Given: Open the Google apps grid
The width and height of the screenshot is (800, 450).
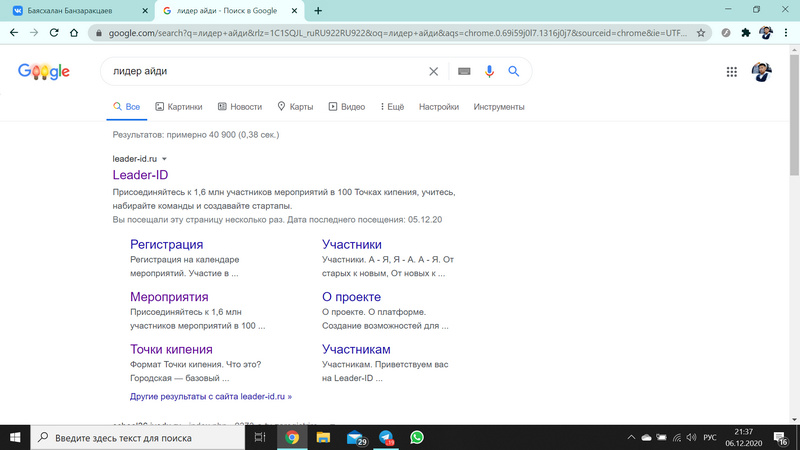Looking at the screenshot, I should [732, 72].
